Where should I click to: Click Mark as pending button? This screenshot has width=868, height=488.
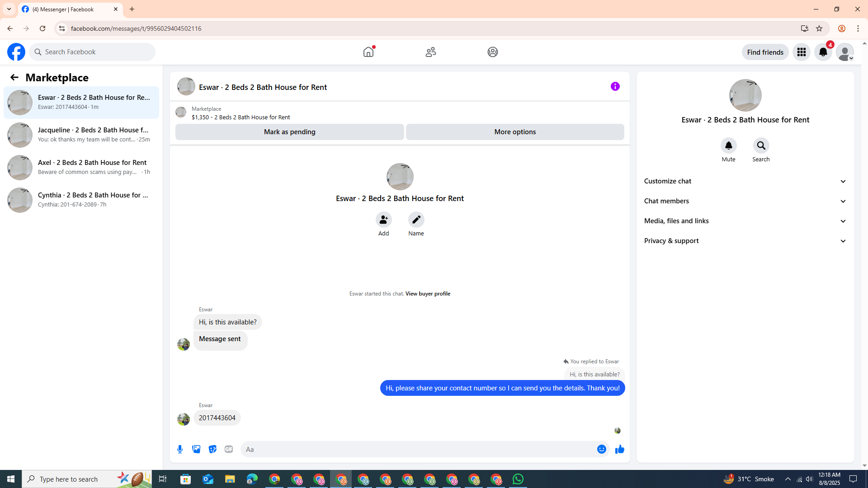click(289, 132)
